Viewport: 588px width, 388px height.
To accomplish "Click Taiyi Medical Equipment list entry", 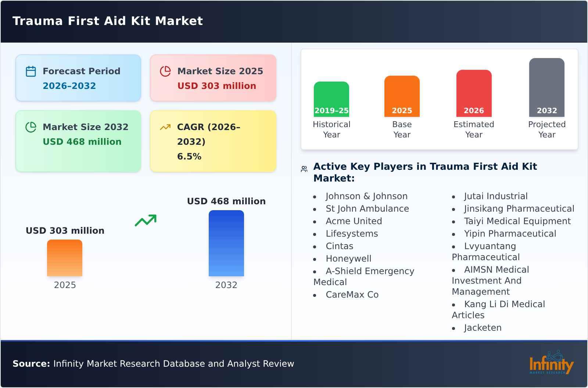I will pyautogui.click(x=517, y=221).
